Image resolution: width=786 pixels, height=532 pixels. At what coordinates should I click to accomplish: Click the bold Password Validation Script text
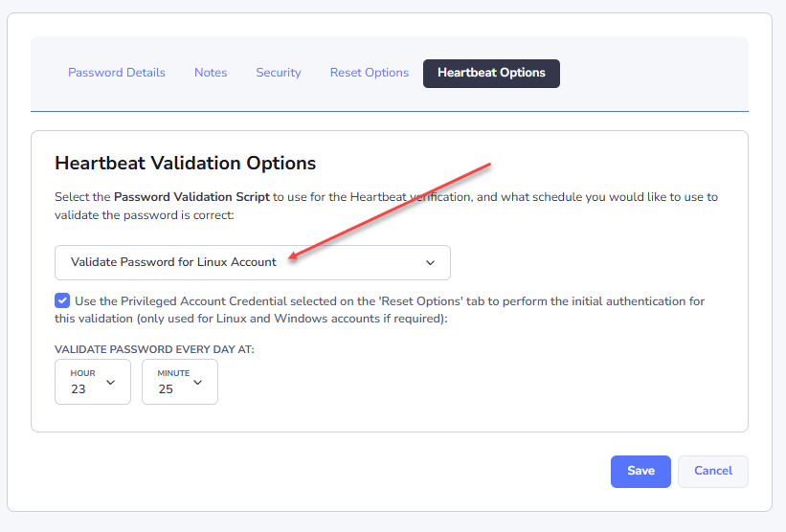click(191, 197)
